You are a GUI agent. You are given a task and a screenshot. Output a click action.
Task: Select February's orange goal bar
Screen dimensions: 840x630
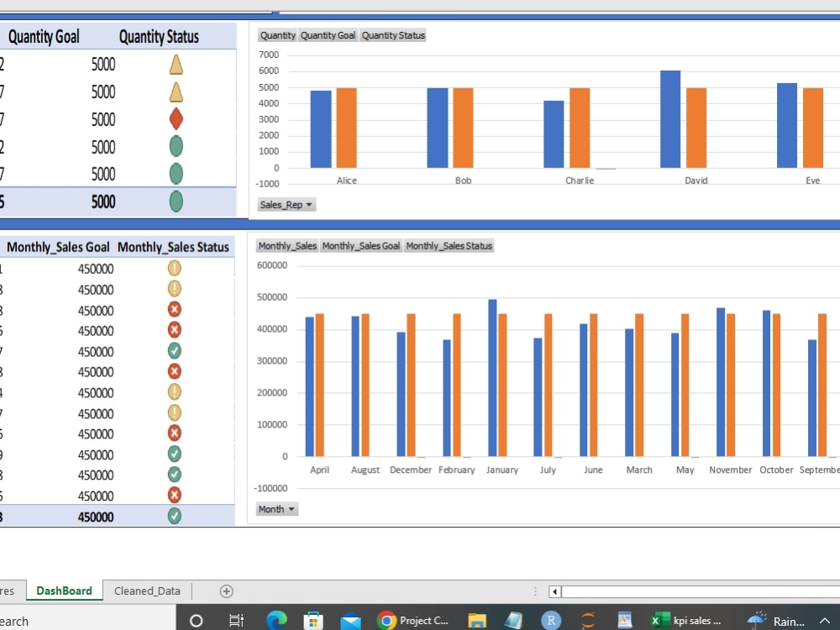(x=457, y=385)
